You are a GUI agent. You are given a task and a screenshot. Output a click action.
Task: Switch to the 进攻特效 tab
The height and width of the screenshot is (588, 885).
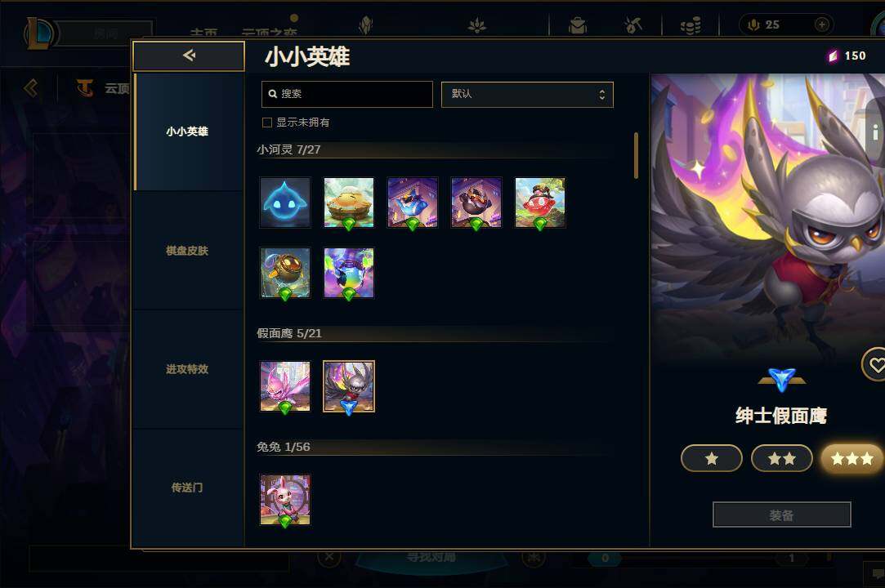point(189,369)
